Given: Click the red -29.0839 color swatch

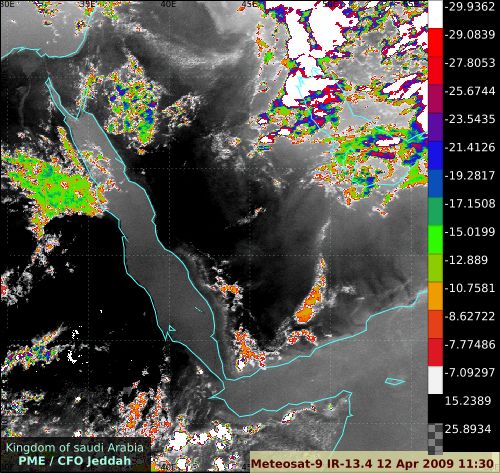Looking at the screenshot, I should click(435, 42).
